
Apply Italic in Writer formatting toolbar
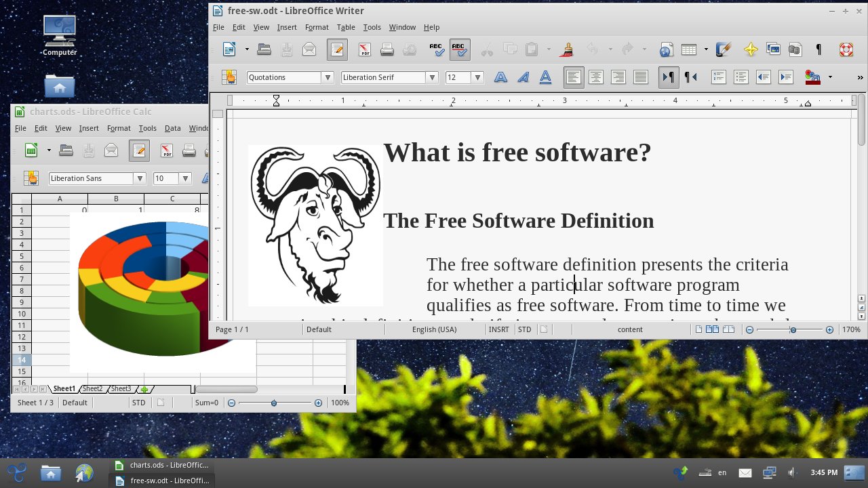(523, 77)
